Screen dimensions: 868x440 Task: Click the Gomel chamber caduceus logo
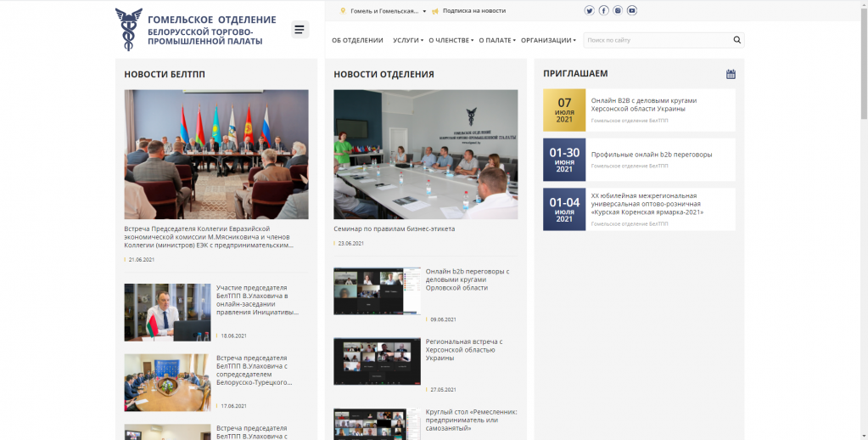coord(128,30)
